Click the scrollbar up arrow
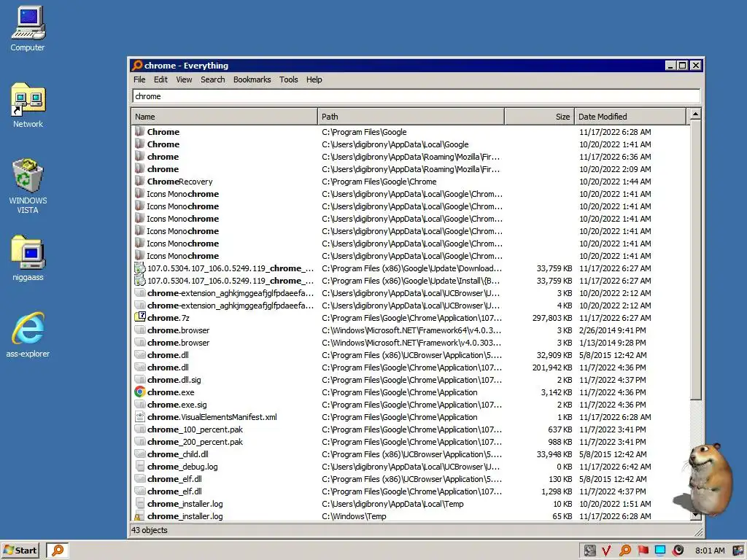 695,114
